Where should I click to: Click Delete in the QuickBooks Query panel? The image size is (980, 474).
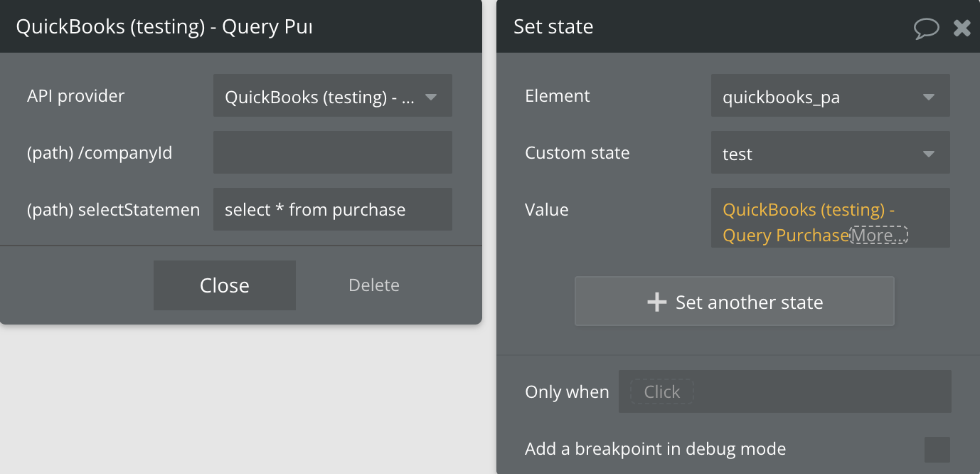pyautogui.click(x=373, y=285)
